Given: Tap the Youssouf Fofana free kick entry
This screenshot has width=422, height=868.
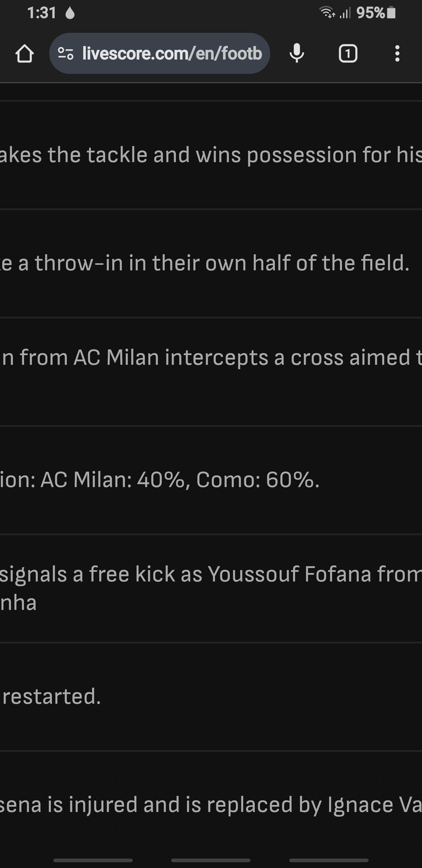Looking at the screenshot, I should coord(211,588).
